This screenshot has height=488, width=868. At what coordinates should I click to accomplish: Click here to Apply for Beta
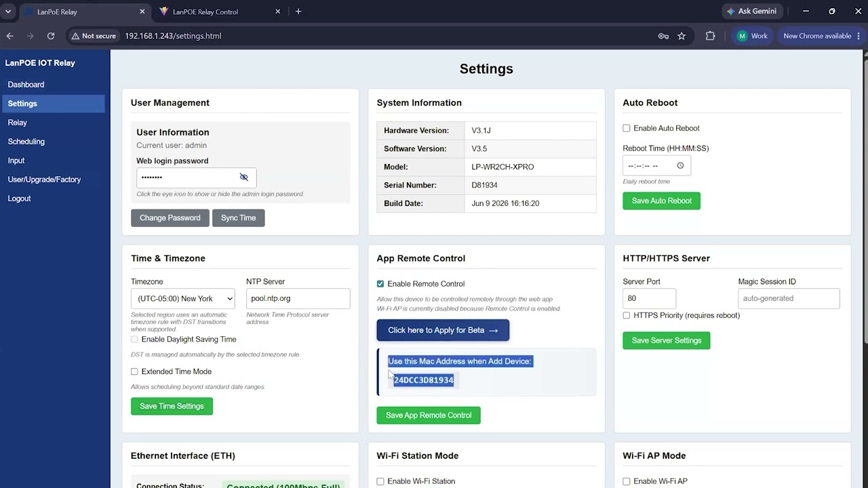click(x=443, y=330)
